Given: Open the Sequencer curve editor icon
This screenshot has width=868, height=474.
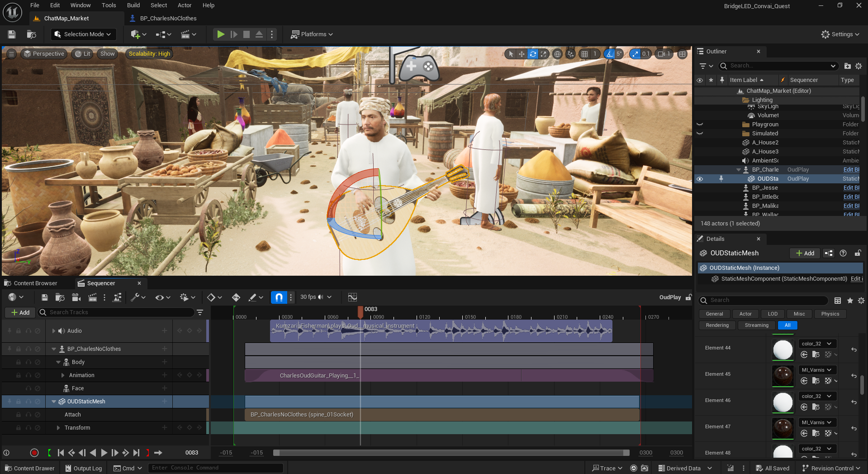Looking at the screenshot, I should (x=352, y=297).
